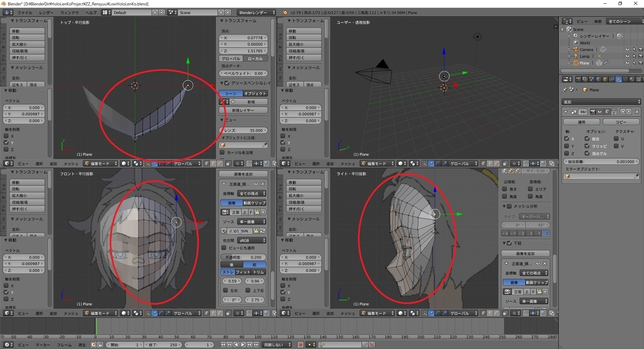
Task: Click 画像を追加 button in the front view panel
Action: (243, 174)
